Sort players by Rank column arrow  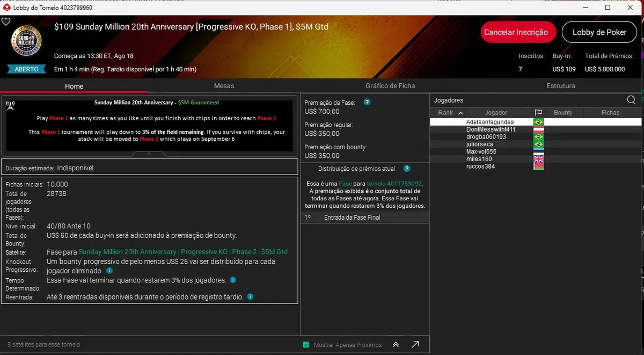[x=460, y=113]
